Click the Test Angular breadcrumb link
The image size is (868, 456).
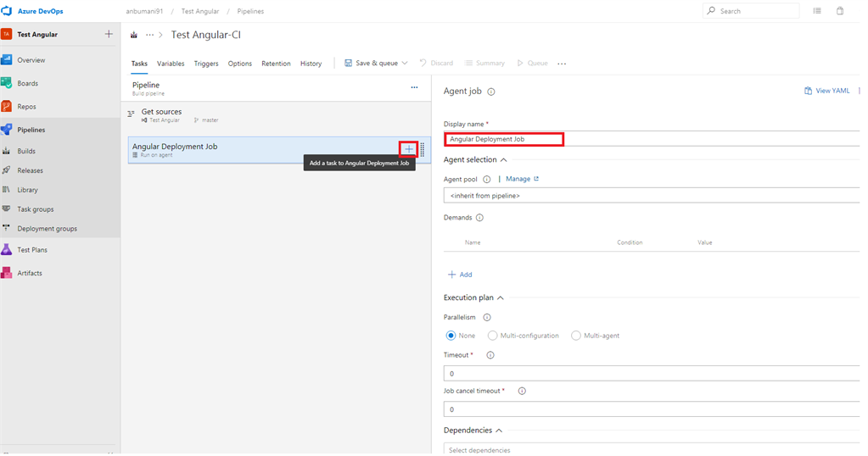click(200, 11)
